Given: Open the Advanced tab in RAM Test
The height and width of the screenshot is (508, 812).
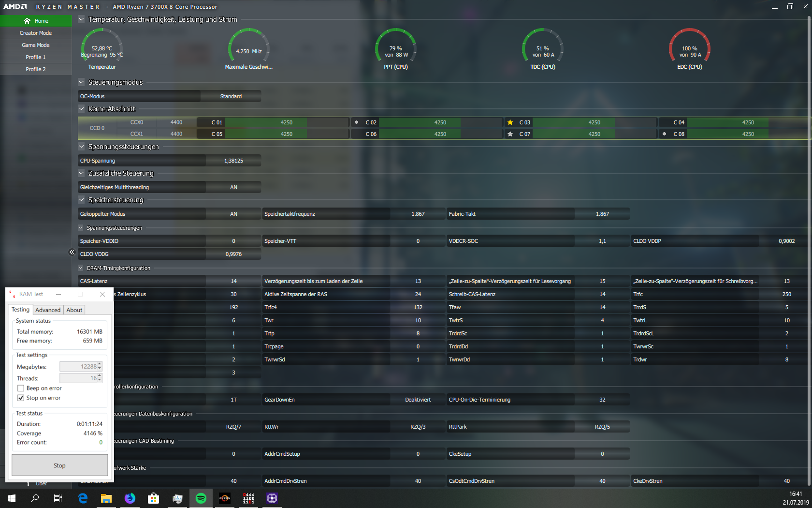Looking at the screenshot, I should [48, 310].
